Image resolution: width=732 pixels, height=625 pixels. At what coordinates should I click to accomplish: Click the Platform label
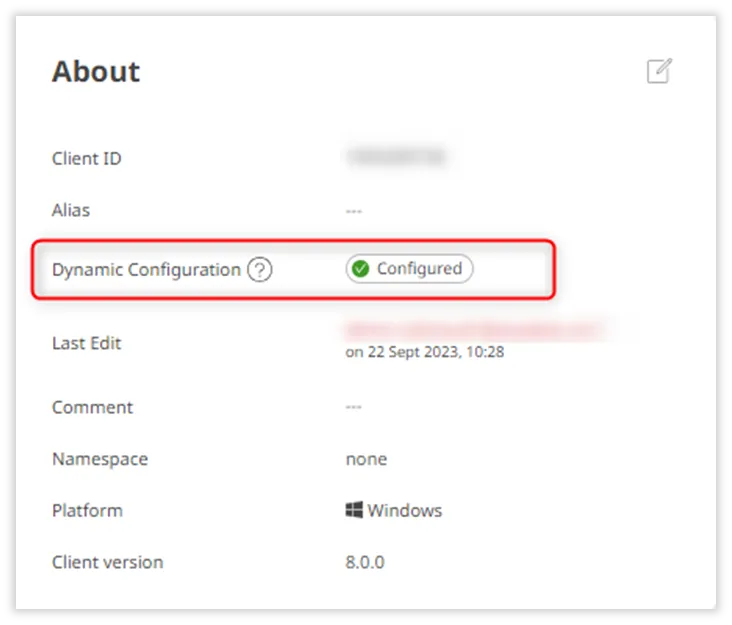coord(87,510)
